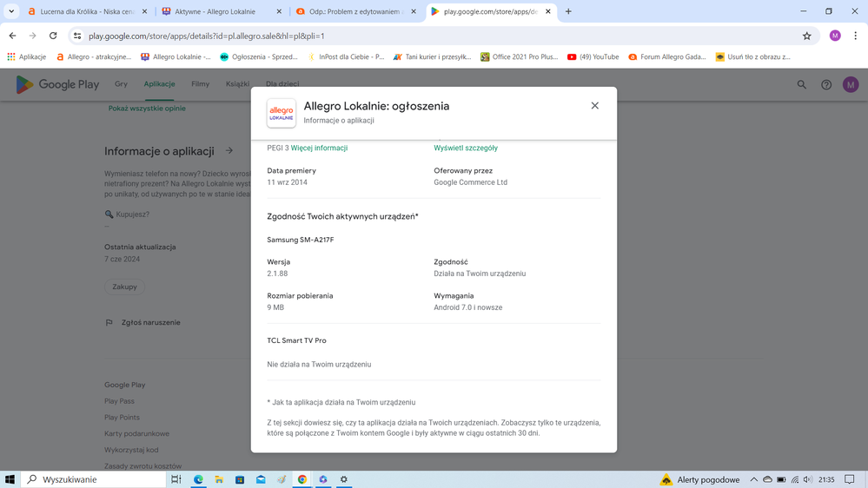Open volume control in system tray
The width and height of the screenshot is (868, 488).
tap(808, 479)
